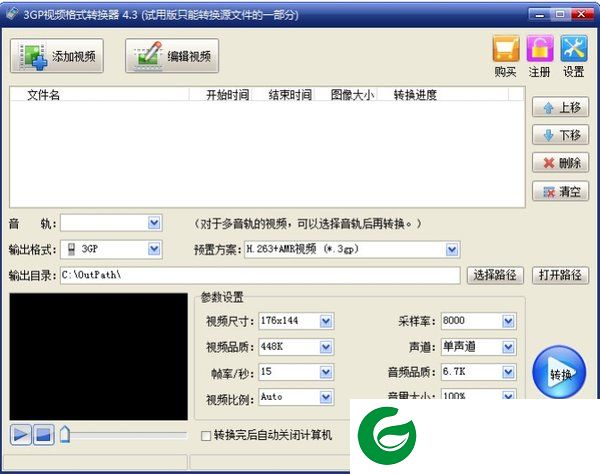Click the 添加视频 add video button

click(57, 56)
